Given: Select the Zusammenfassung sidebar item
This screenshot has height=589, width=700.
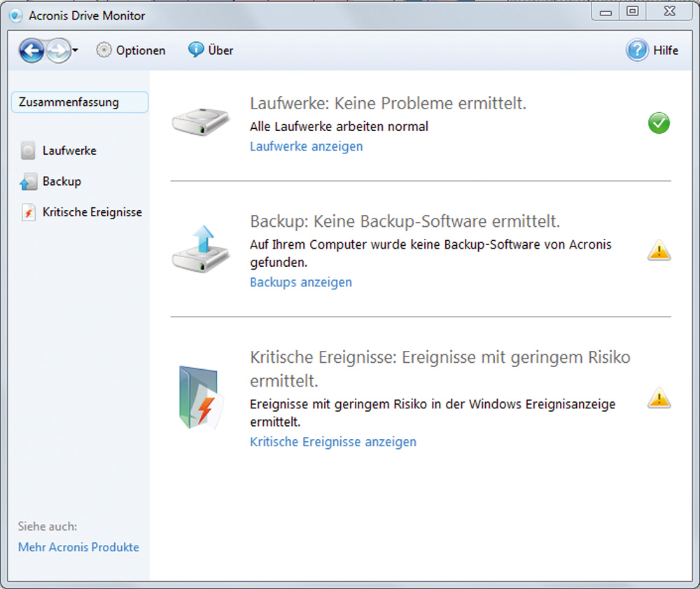Looking at the screenshot, I should click(x=80, y=102).
